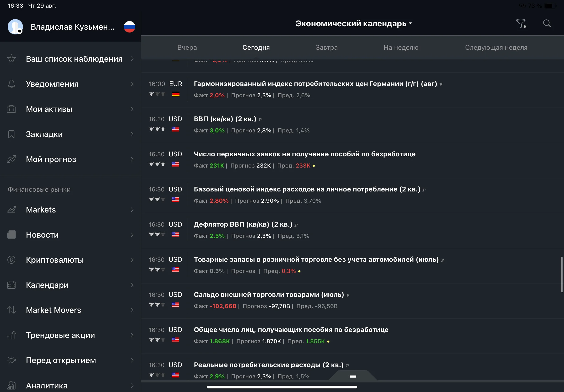Select the Сегодня tab
Viewport: 564px width, 392px height.
(x=256, y=47)
